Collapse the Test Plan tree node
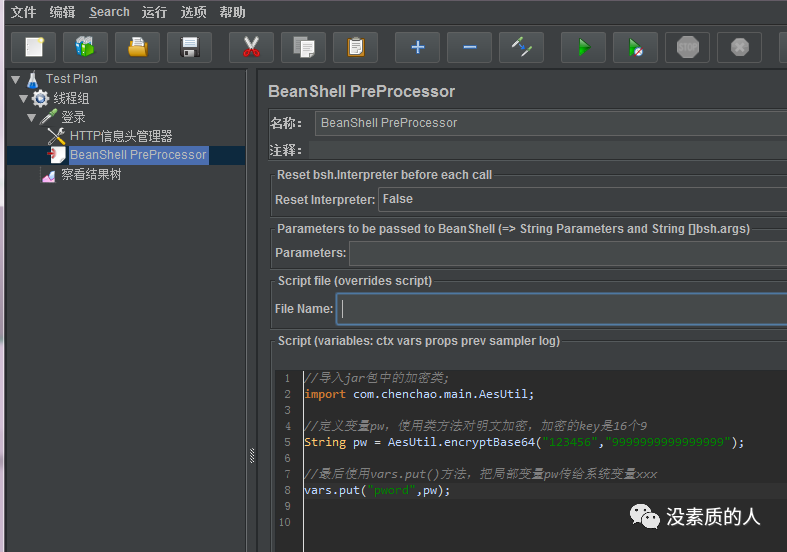 16,79
